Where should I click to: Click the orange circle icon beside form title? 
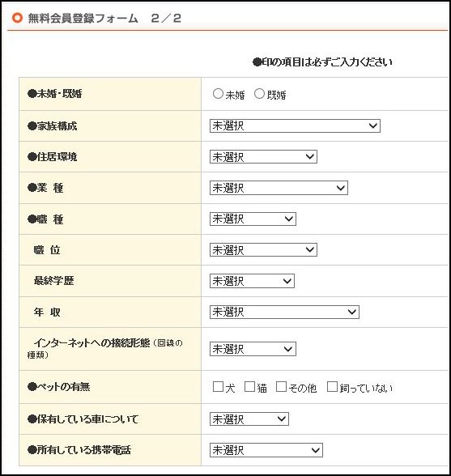coord(17,18)
